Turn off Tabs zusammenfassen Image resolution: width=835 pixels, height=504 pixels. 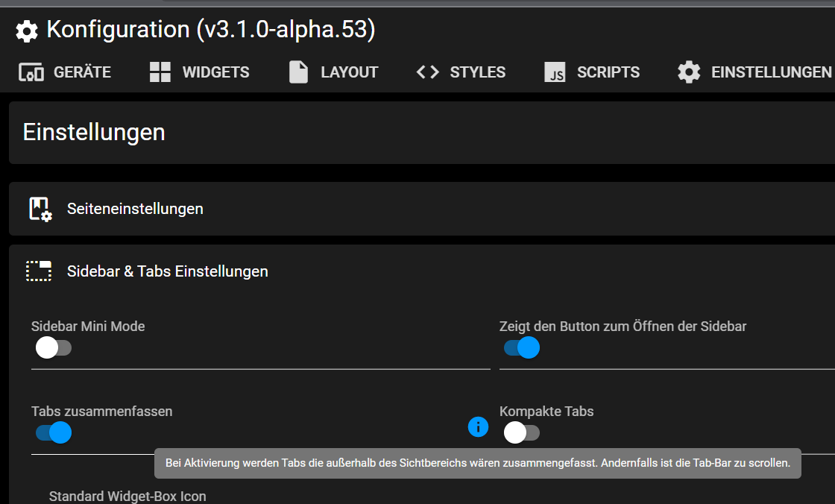click(x=53, y=432)
